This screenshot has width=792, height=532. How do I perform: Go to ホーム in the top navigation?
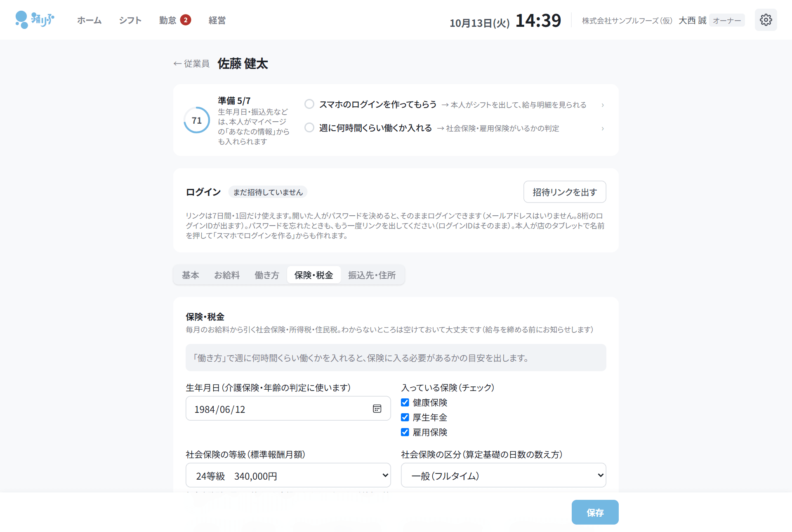(89, 20)
